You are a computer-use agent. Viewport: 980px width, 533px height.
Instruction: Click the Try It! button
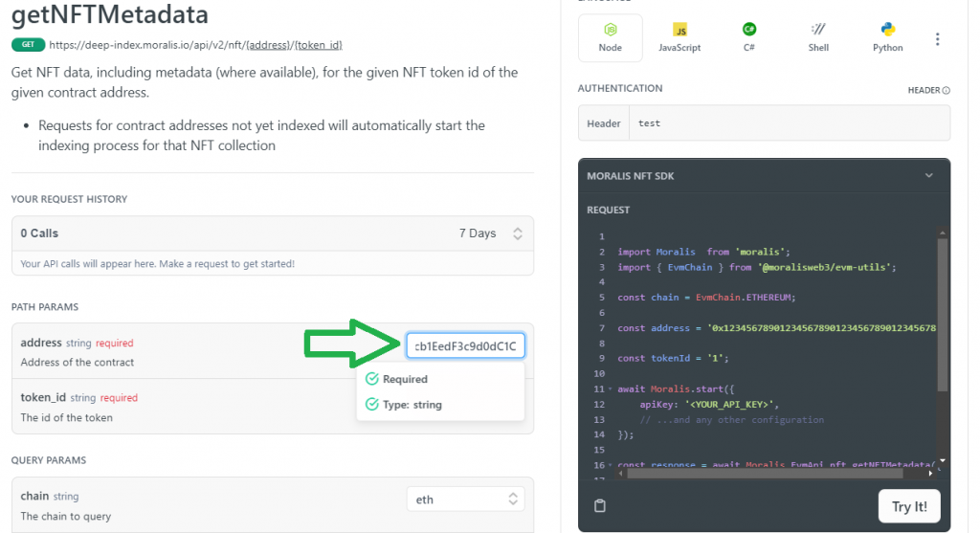[909, 506]
